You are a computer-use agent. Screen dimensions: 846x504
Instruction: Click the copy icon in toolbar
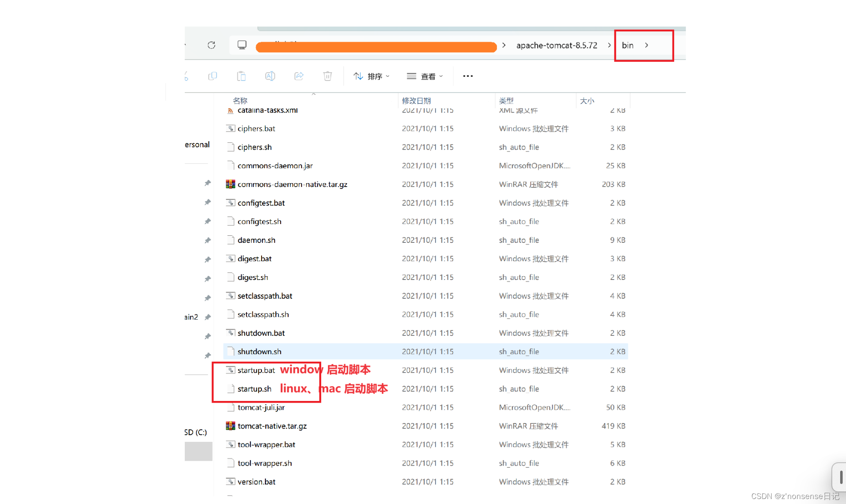tap(213, 76)
